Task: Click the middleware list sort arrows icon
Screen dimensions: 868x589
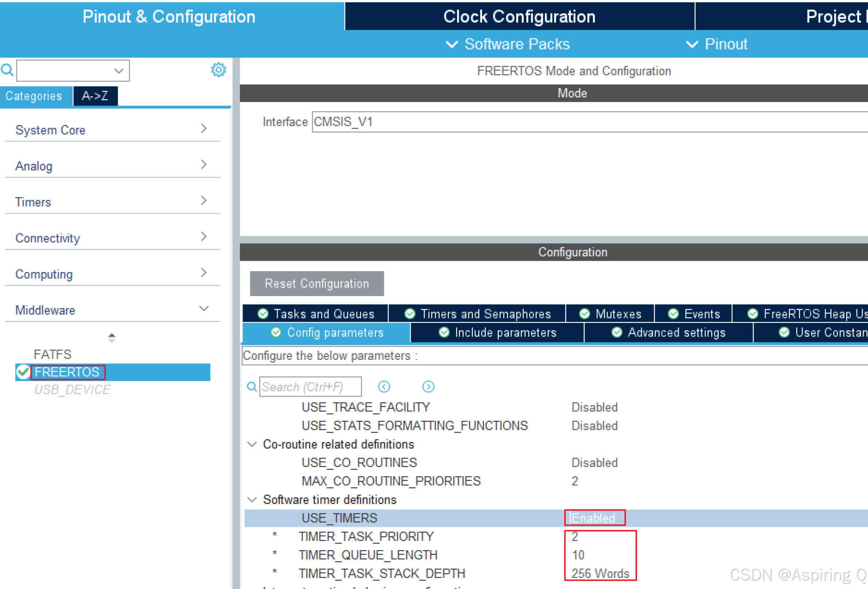Action: click(x=112, y=337)
